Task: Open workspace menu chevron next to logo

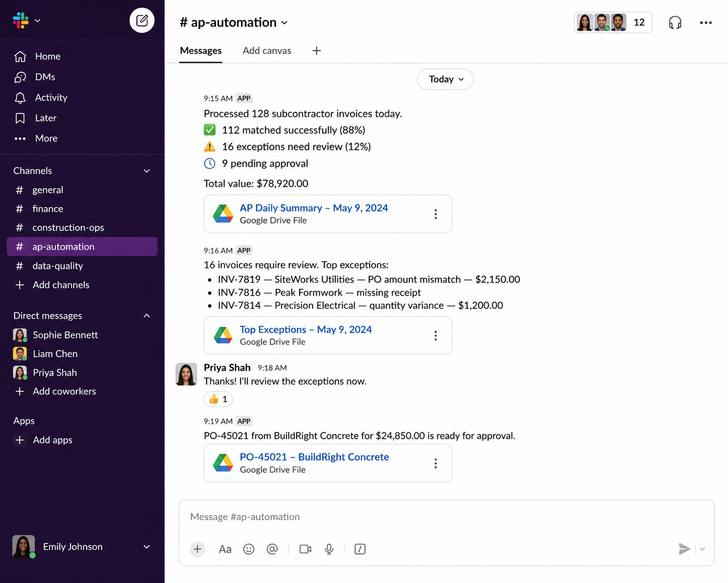Action: 37,21
